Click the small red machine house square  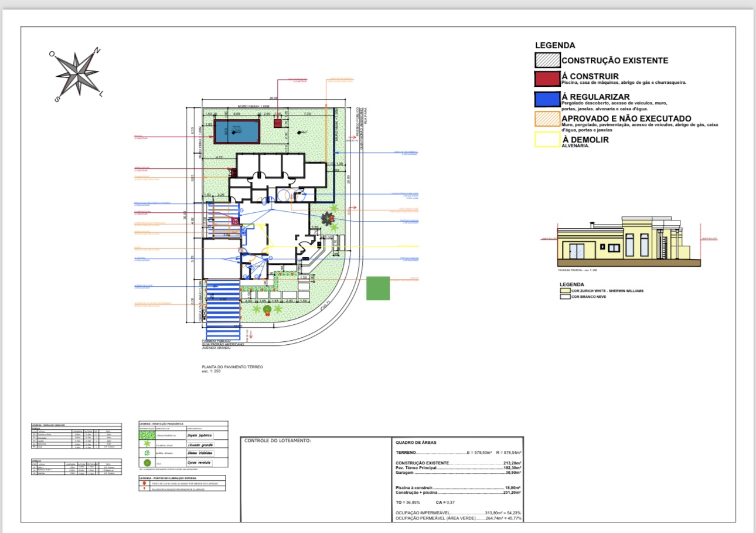[278, 124]
